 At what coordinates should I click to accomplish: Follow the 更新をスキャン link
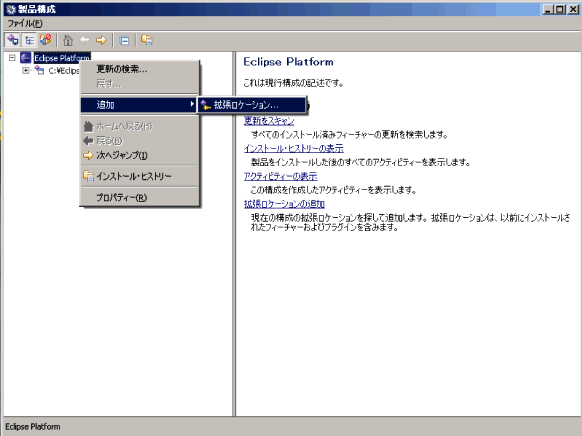[269, 121]
